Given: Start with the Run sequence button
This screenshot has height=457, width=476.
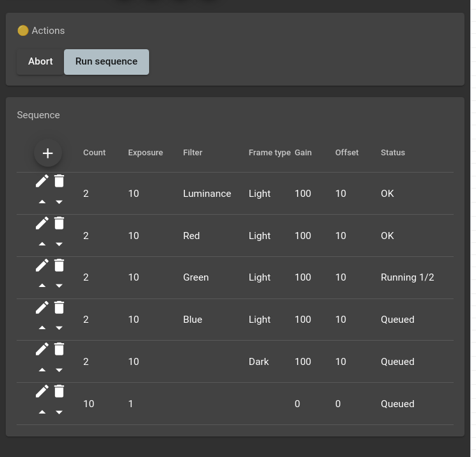Looking at the screenshot, I should (x=106, y=62).
